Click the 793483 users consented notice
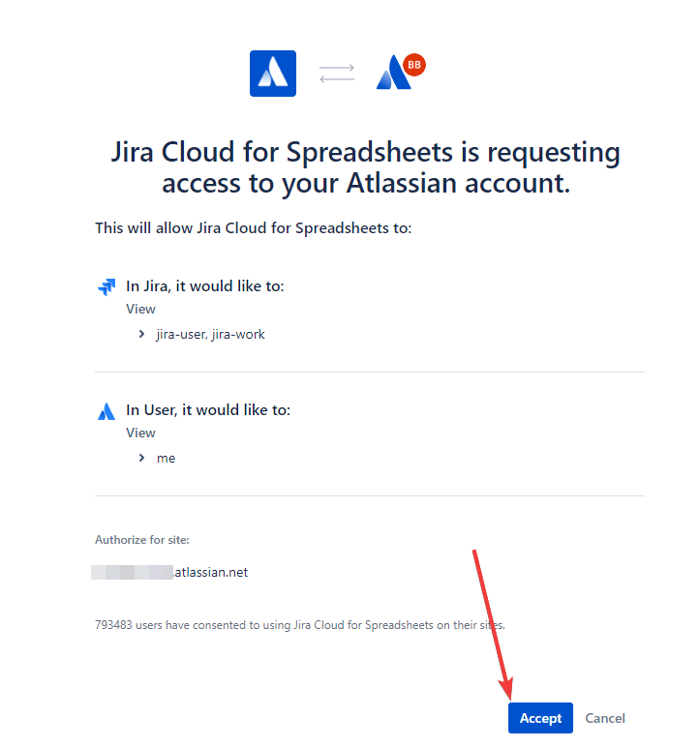This screenshot has height=747, width=700. 300,625
